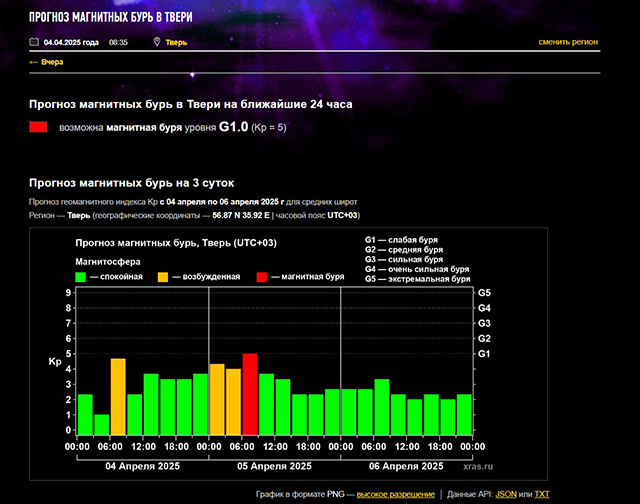
Task: Click time zone text UTC+03 in region line
Action: [342, 215]
